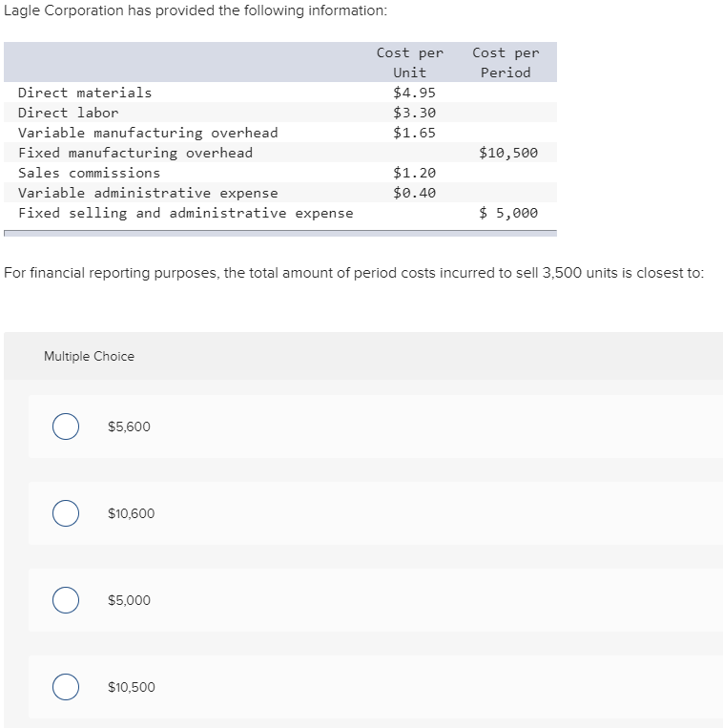Click the Direct materials row label
Screen dimensions: 723x728
tap(85, 93)
